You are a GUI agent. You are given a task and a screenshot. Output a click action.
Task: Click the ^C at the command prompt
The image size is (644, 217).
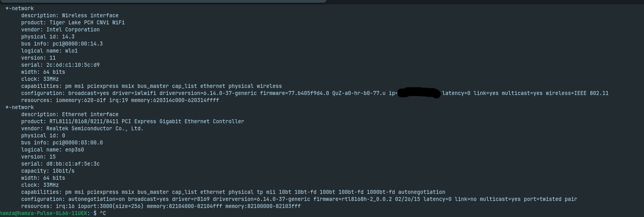(x=103, y=213)
